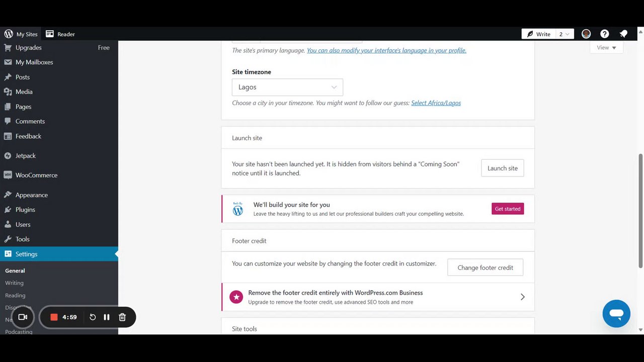Open the Site timezone Lagos dropdown
This screenshot has height=362, width=644.
point(287,87)
